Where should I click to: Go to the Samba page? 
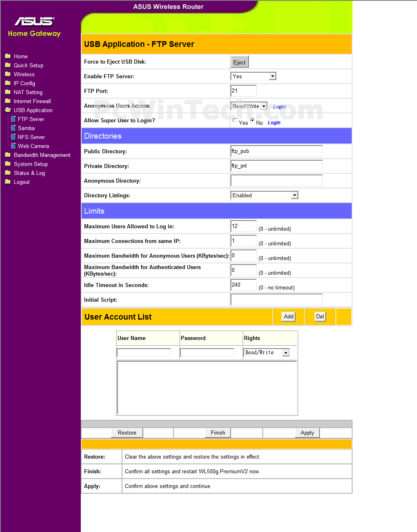pos(26,128)
